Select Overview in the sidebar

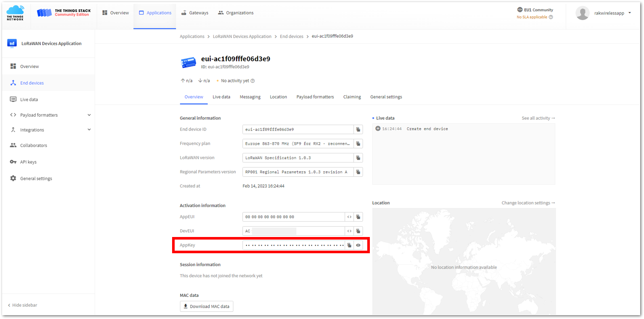pyautogui.click(x=48, y=67)
